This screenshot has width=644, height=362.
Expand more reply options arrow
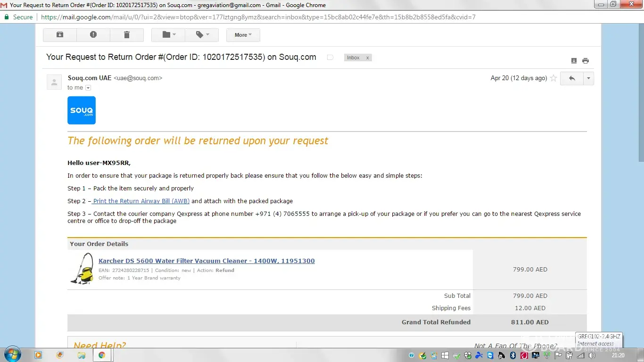coord(588,78)
